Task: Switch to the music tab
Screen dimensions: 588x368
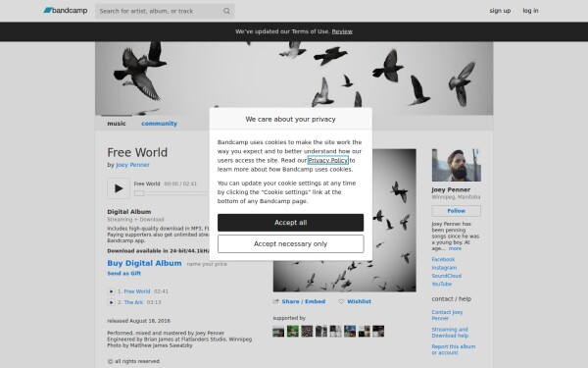Action: coord(117,124)
